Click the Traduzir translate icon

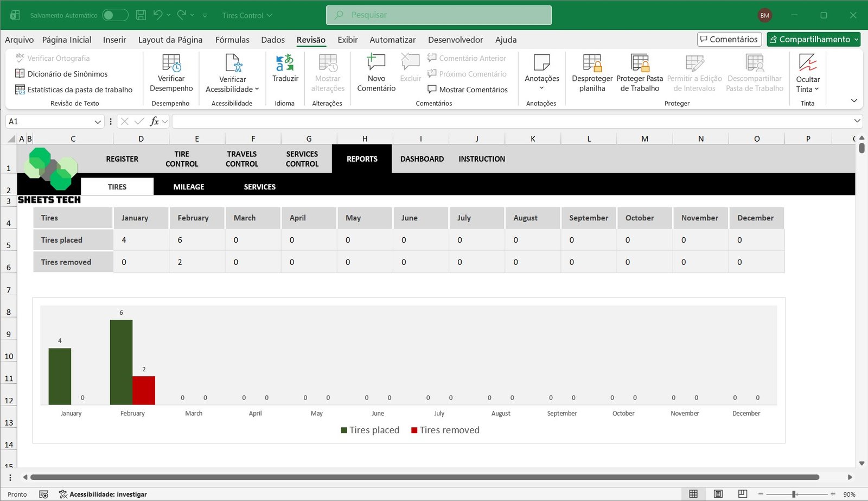[285, 63]
